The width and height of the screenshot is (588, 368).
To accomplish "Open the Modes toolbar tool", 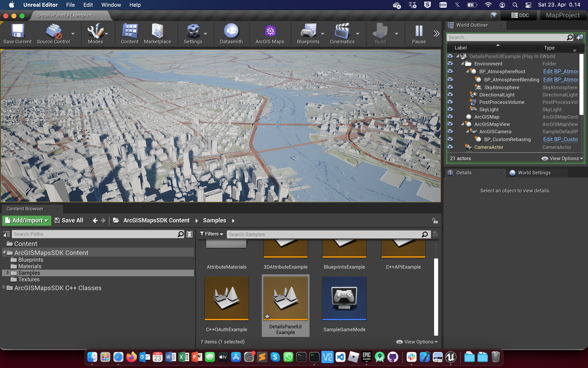I will click(x=96, y=34).
